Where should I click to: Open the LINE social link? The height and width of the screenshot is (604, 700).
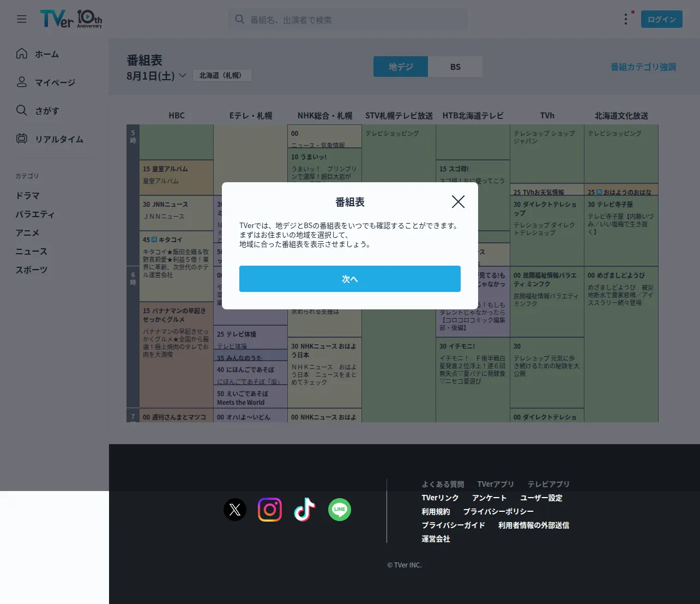coord(340,510)
